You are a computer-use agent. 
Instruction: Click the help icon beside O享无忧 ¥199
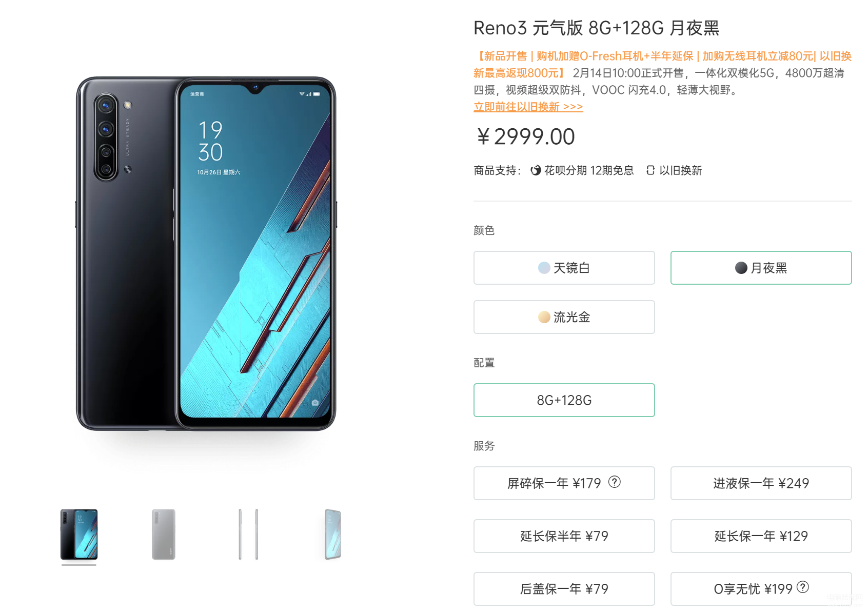pos(803,587)
